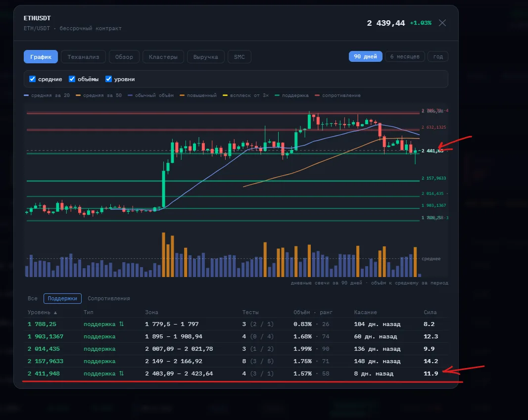Set chart period to год
The width and height of the screenshot is (528, 420).
[438, 56]
